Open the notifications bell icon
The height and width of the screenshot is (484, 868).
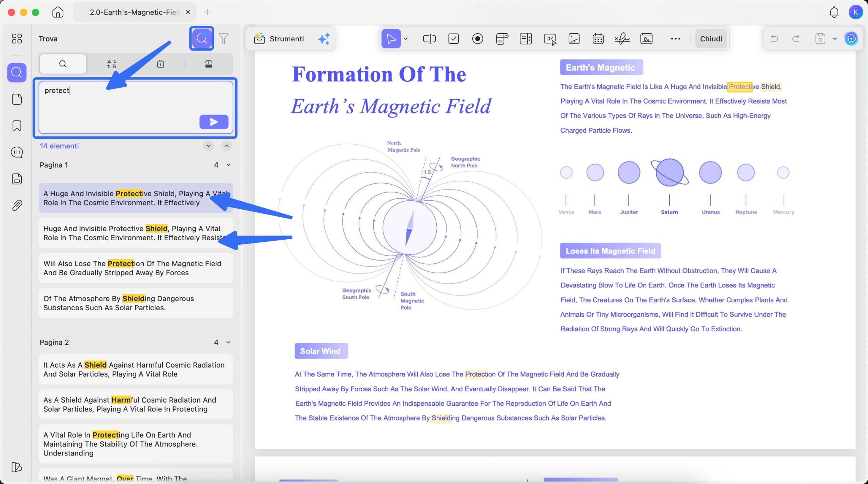pos(834,13)
